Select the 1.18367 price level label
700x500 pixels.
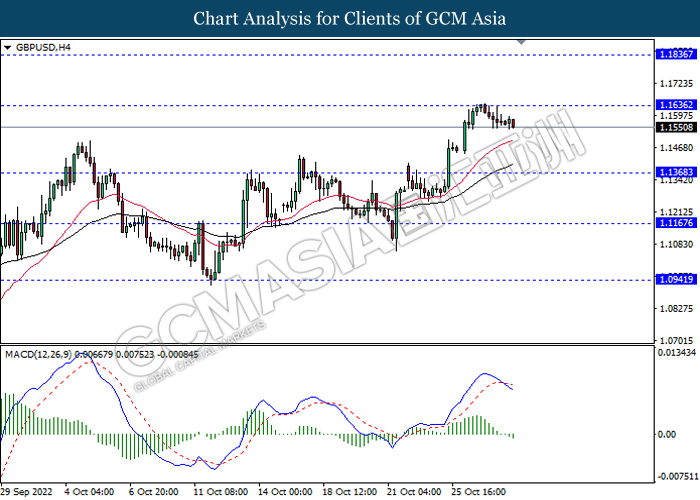coord(676,54)
